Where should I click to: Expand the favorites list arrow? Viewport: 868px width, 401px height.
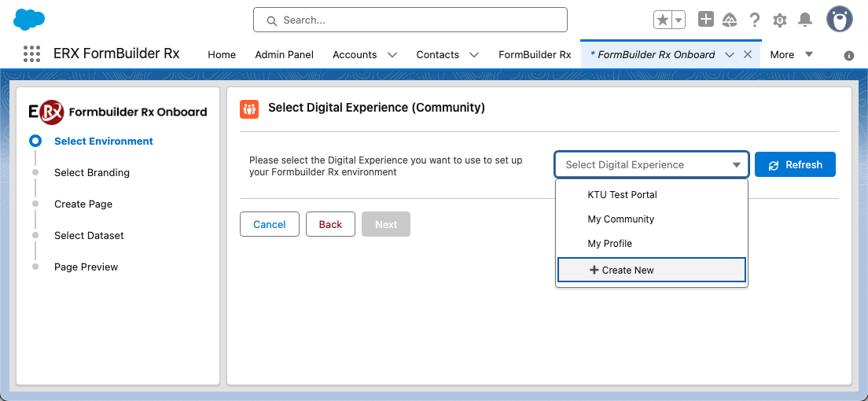[679, 20]
